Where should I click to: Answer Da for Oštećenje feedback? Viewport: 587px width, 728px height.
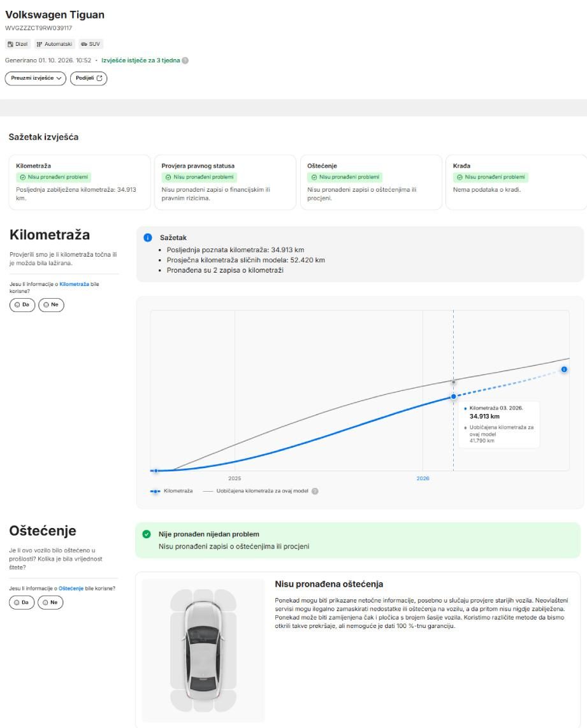[22, 603]
